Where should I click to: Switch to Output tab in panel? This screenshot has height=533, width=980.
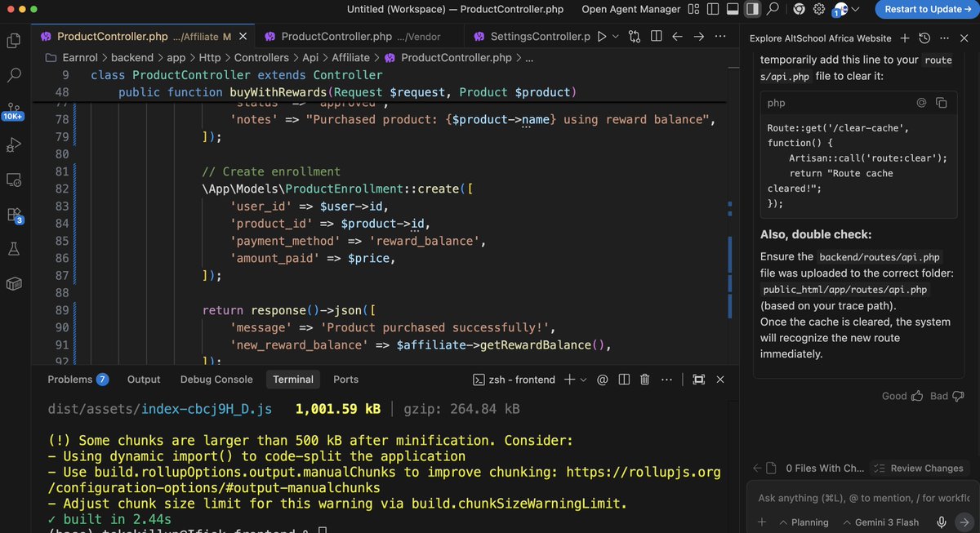pyautogui.click(x=144, y=380)
